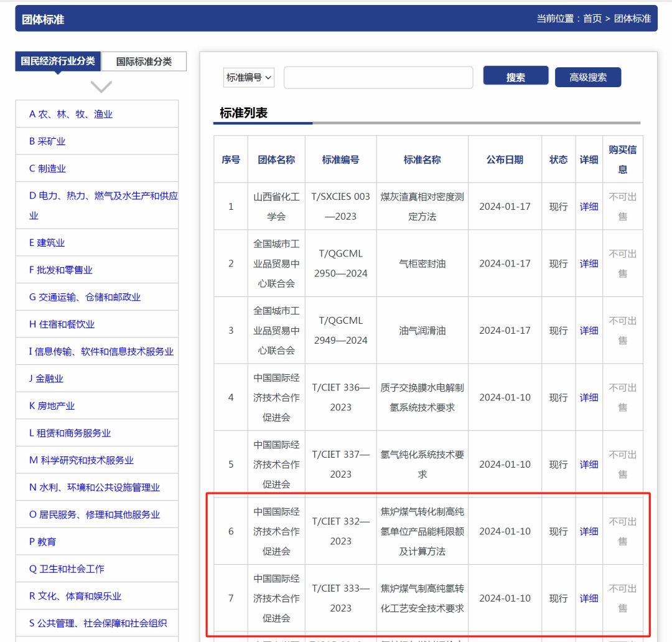Go to 首页 in the breadcrumb

tap(592, 19)
